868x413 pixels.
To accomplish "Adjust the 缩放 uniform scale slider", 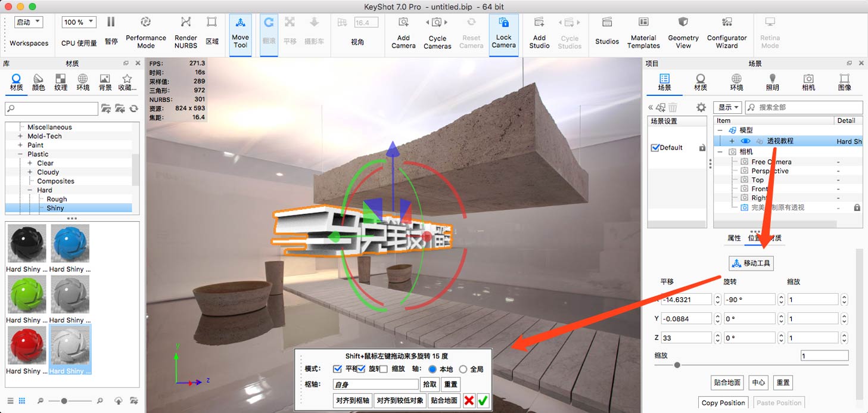I will click(x=677, y=365).
